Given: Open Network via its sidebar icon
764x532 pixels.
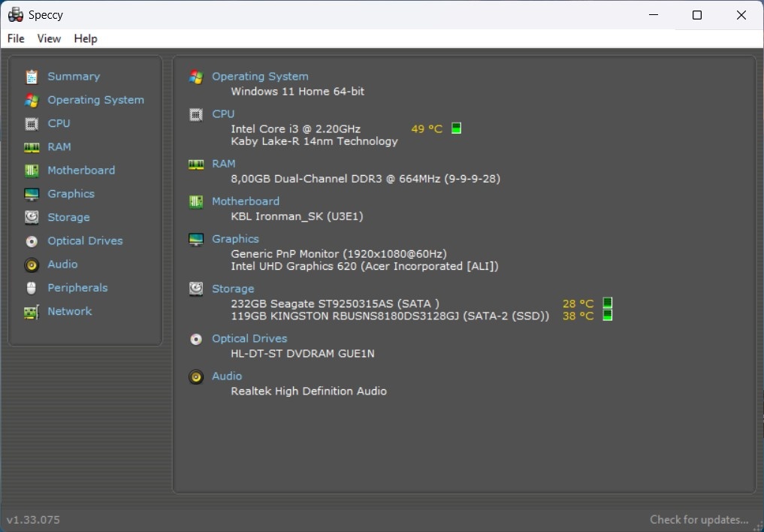Looking at the screenshot, I should (x=31, y=310).
